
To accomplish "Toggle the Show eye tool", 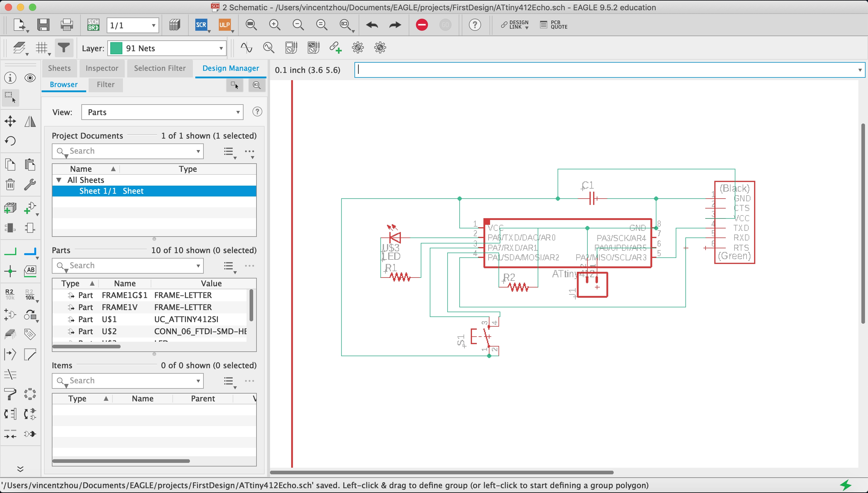I will click(x=30, y=78).
